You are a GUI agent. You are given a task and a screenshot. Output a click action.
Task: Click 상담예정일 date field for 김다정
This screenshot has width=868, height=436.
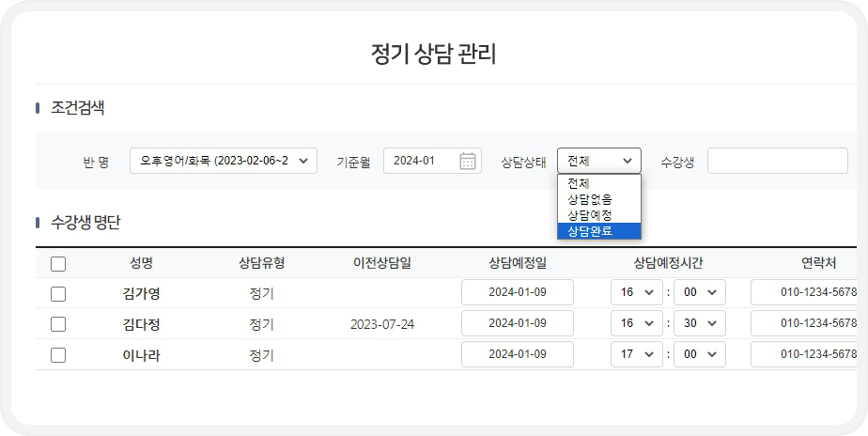518,323
